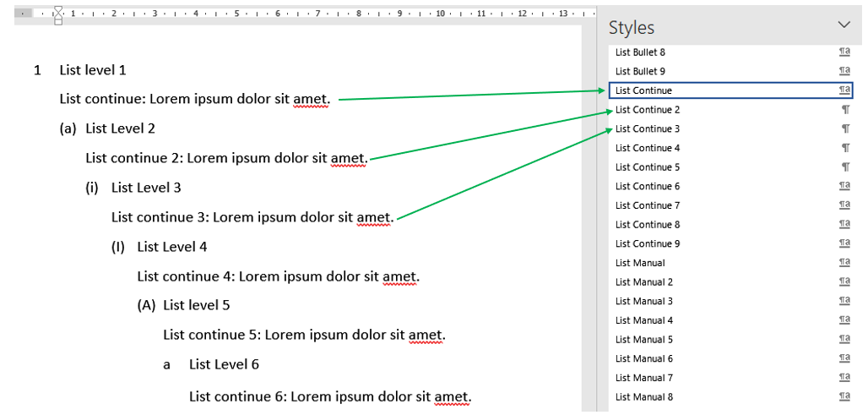
Task: Click paragraph mark icon beside List Continue 3
Action: [846, 129]
